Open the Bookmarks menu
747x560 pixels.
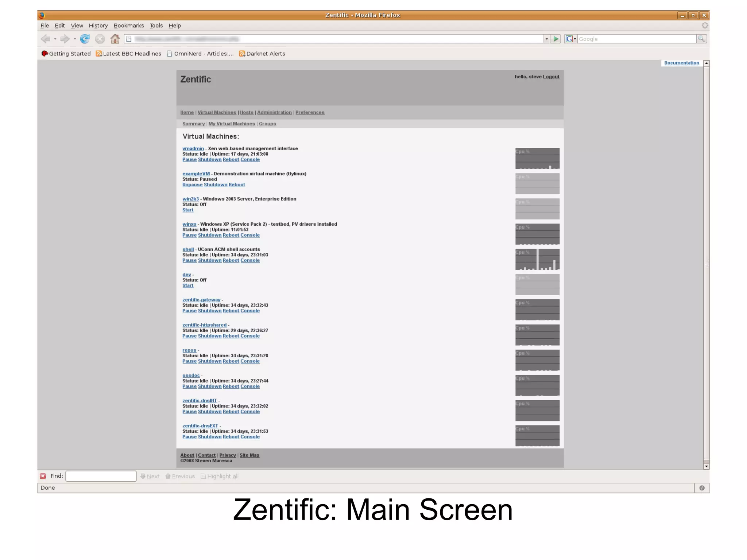tap(129, 26)
